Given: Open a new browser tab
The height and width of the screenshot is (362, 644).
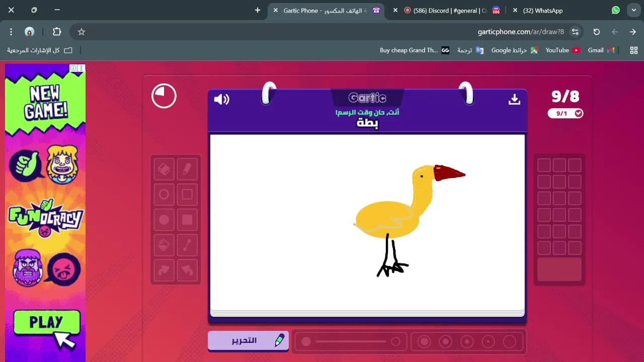Looking at the screenshot, I should (x=258, y=10).
